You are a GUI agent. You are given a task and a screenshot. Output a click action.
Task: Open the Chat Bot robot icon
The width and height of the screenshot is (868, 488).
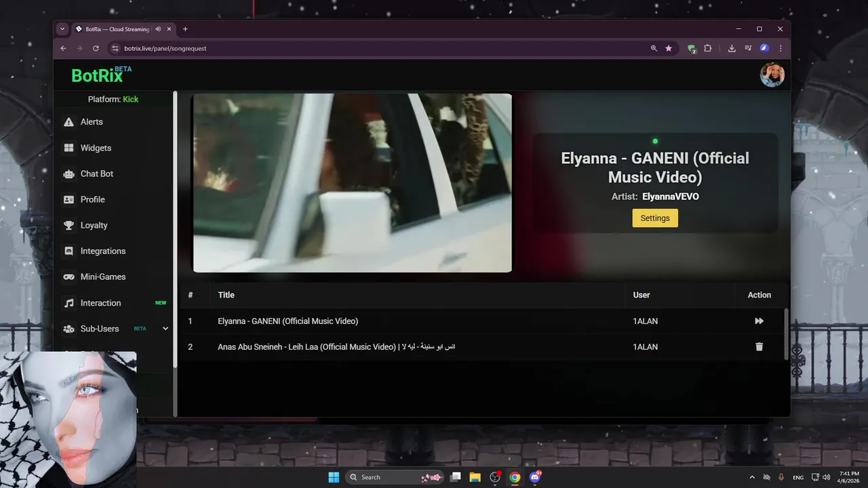point(68,174)
